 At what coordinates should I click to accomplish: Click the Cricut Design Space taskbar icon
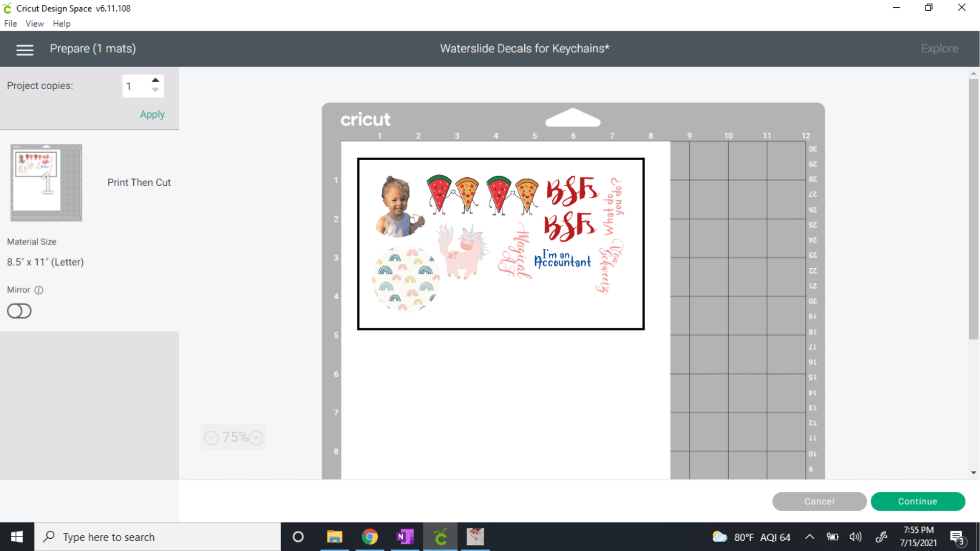(440, 537)
